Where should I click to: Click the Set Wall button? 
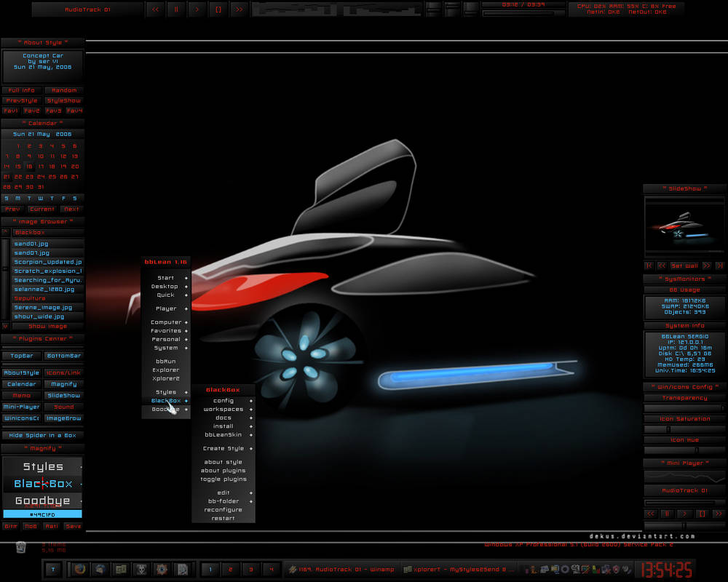[x=684, y=266]
